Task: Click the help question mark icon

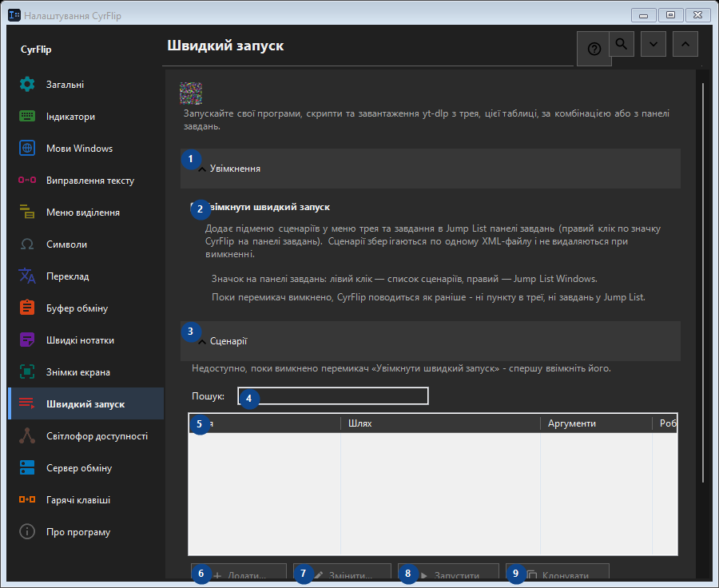Action: 594,49
